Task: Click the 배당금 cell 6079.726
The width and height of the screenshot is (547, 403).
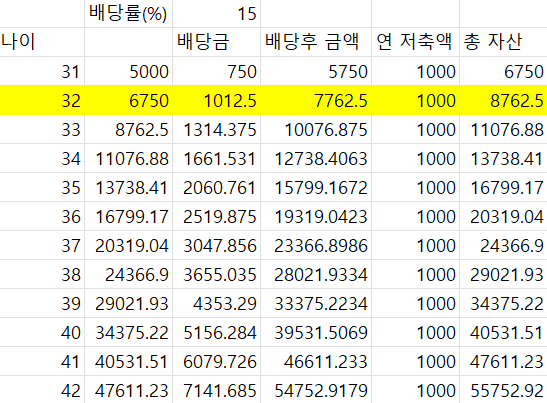Action: pos(216,361)
